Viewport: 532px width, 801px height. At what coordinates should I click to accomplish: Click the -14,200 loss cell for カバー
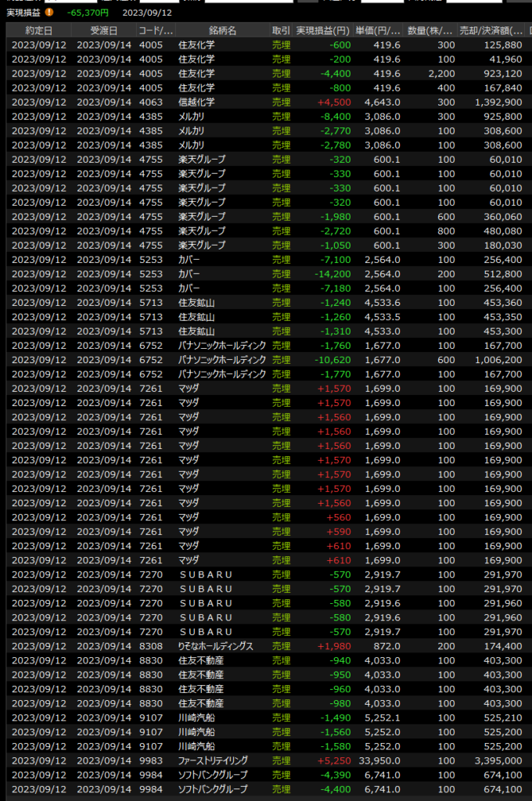(329, 274)
